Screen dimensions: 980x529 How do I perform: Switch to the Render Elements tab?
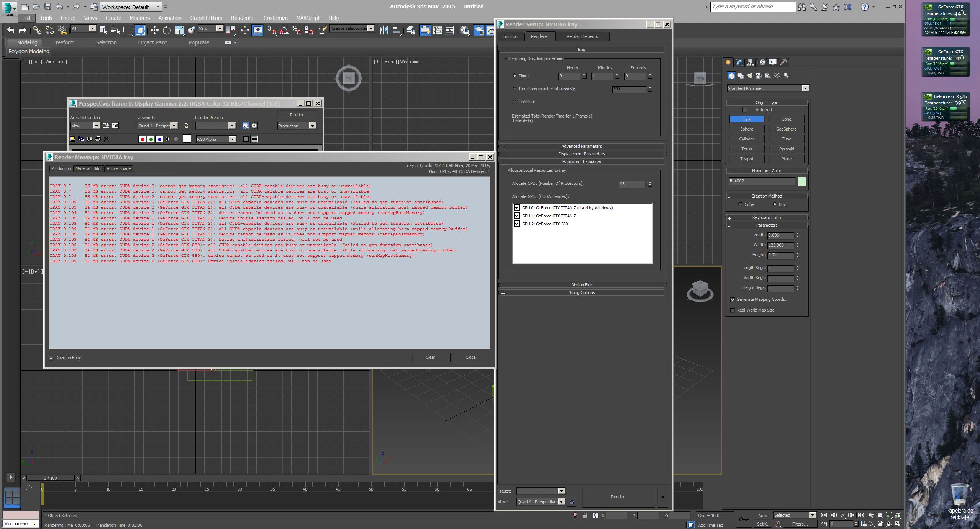pos(582,36)
